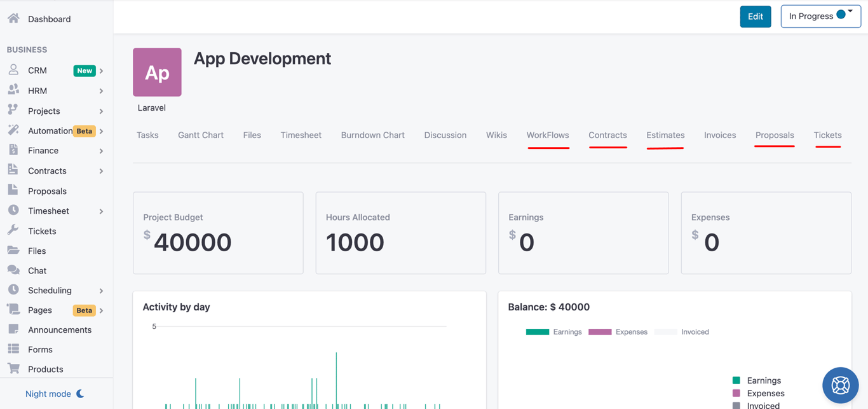The width and height of the screenshot is (868, 409).
Task: Click the Files folder icon in sidebar
Action: click(13, 251)
